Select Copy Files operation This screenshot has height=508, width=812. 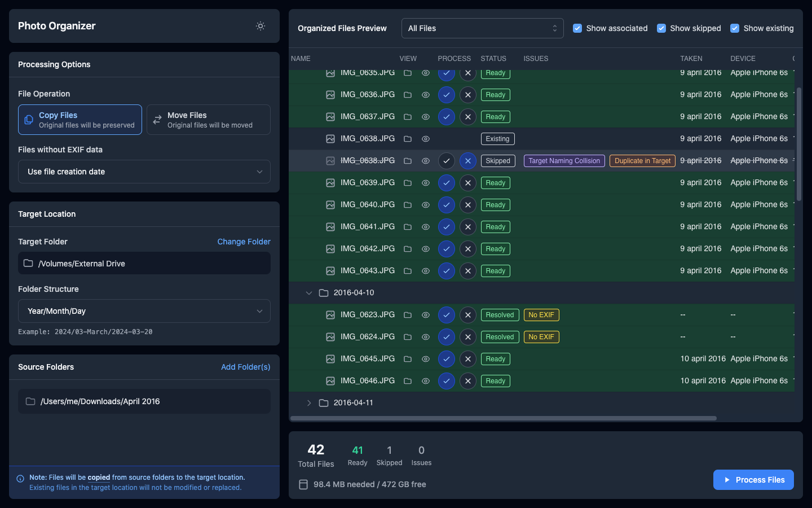pos(80,120)
